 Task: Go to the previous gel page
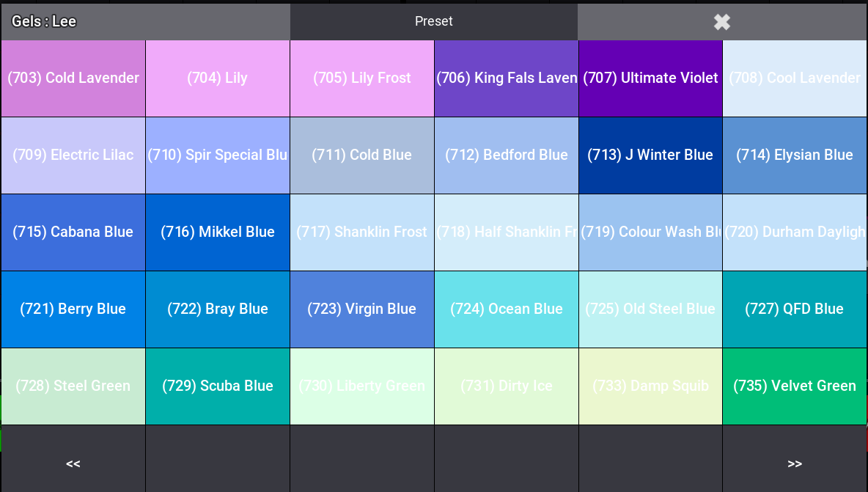[73, 463]
